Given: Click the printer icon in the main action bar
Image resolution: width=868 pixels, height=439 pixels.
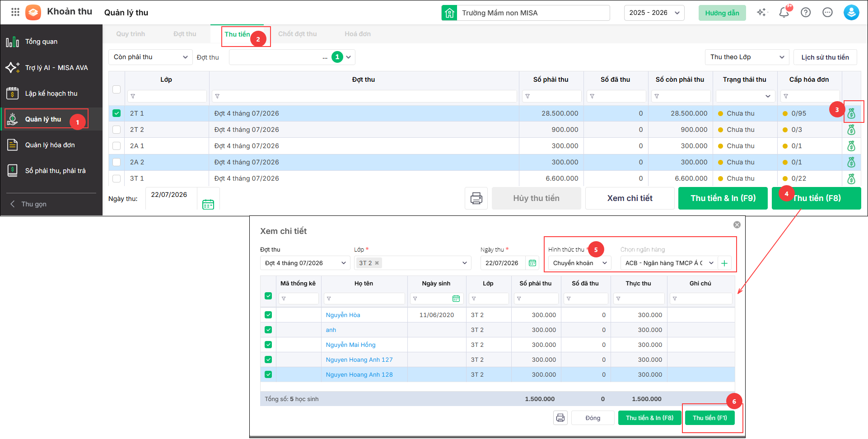Looking at the screenshot, I should point(476,198).
